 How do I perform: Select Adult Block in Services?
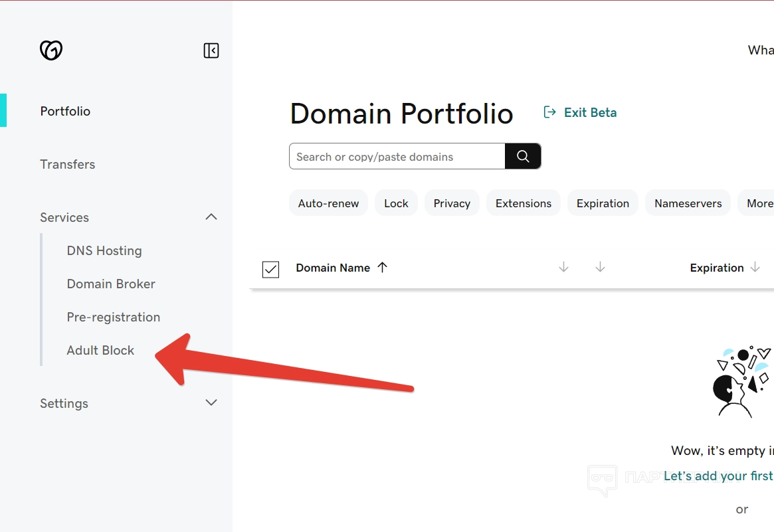[100, 350]
